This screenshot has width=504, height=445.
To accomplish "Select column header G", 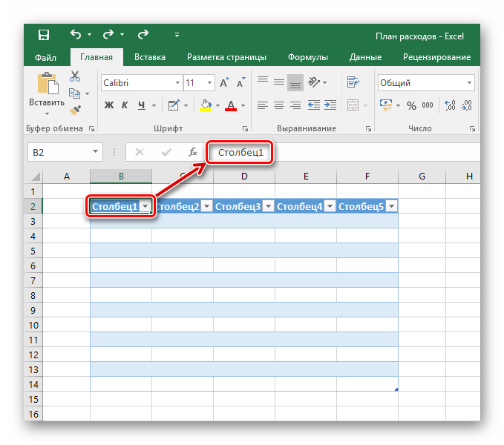I will tap(422, 177).
